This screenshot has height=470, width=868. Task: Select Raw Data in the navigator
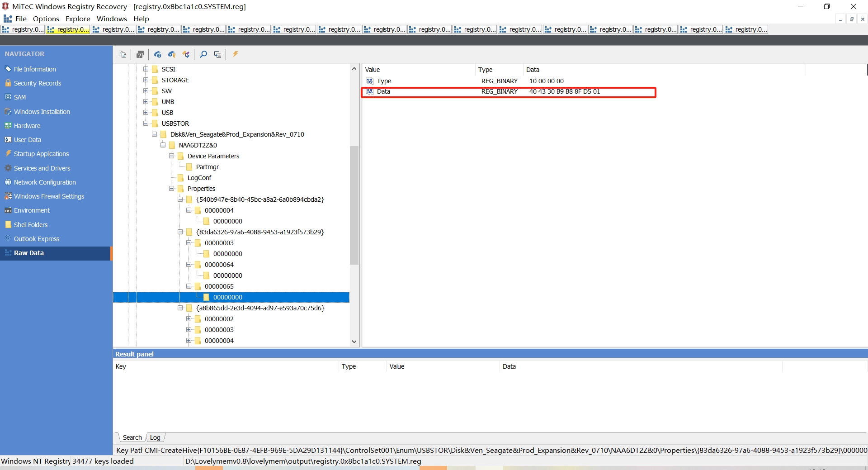[x=56, y=253]
